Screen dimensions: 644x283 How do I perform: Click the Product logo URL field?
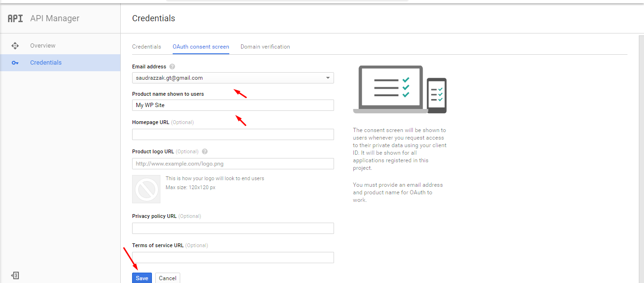[x=233, y=164]
